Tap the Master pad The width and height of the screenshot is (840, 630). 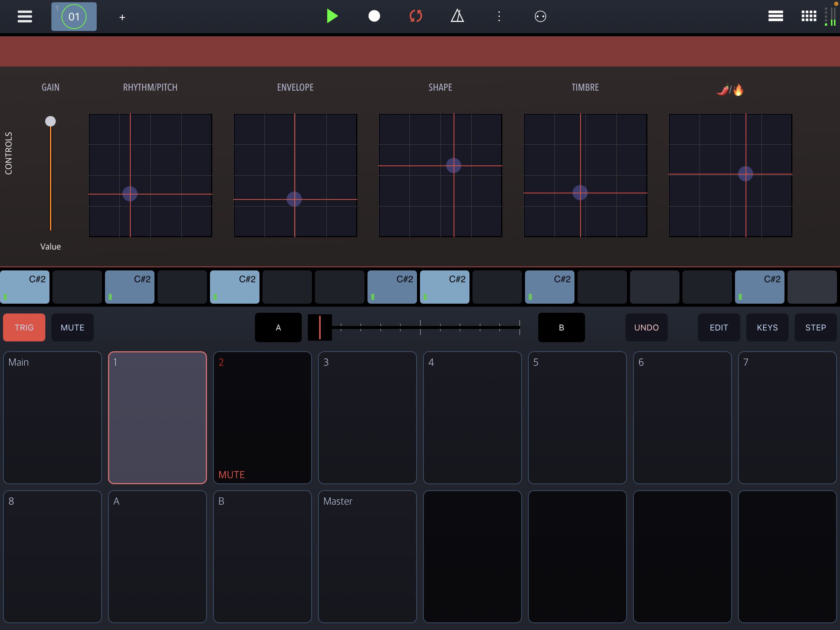(x=367, y=557)
